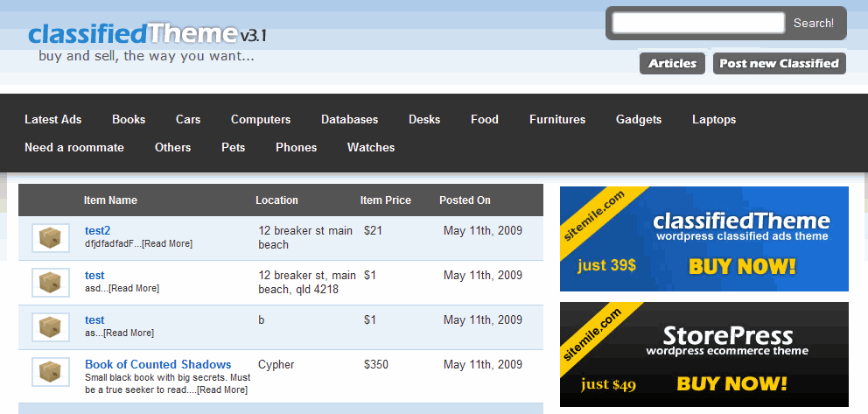The image size is (868, 414).
Task: Click the Search! button
Action: 814,24
